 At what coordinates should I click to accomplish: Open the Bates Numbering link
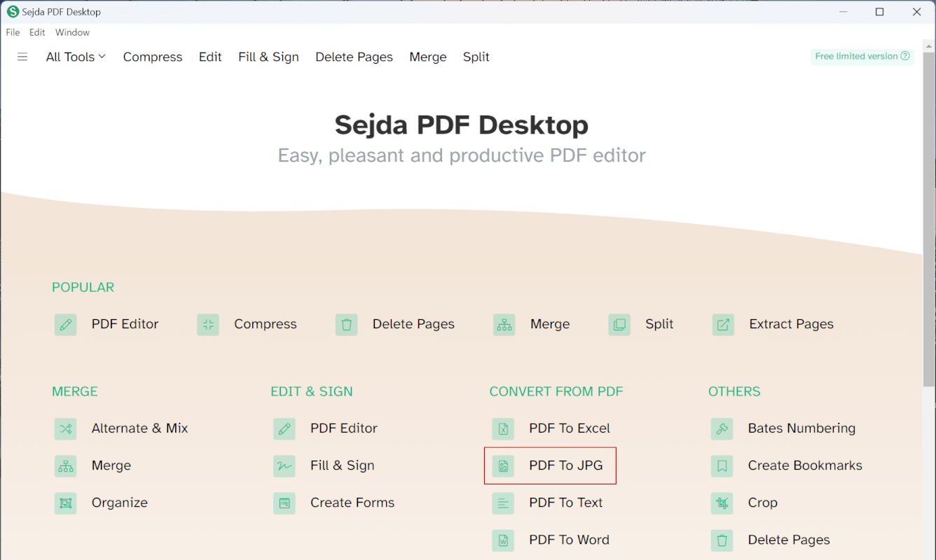pyautogui.click(x=802, y=428)
